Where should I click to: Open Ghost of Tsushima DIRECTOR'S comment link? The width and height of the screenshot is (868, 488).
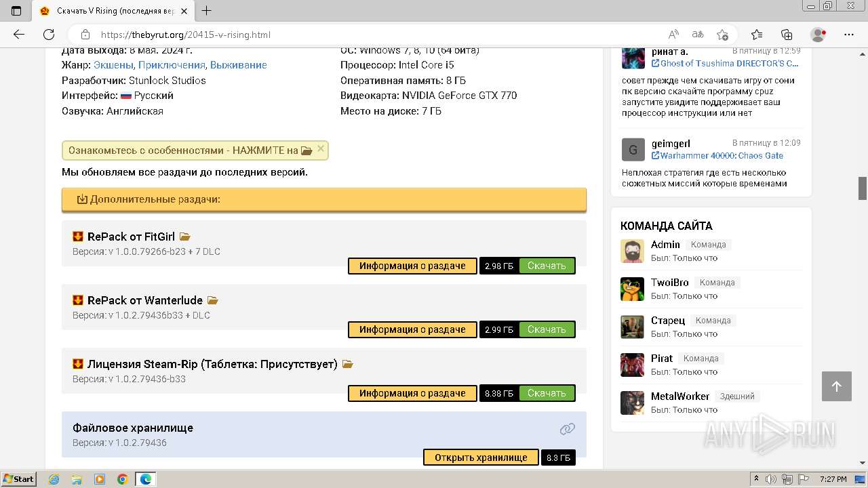pos(725,63)
